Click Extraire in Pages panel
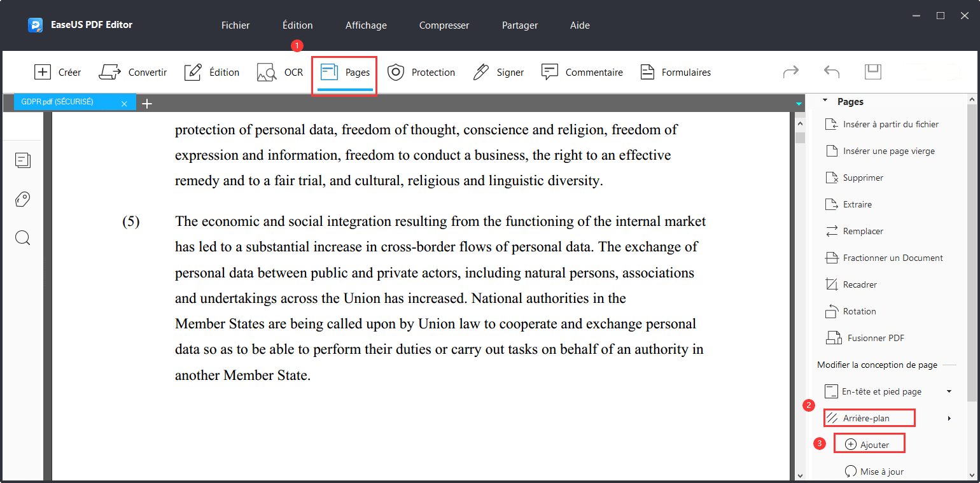 coord(848,204)
